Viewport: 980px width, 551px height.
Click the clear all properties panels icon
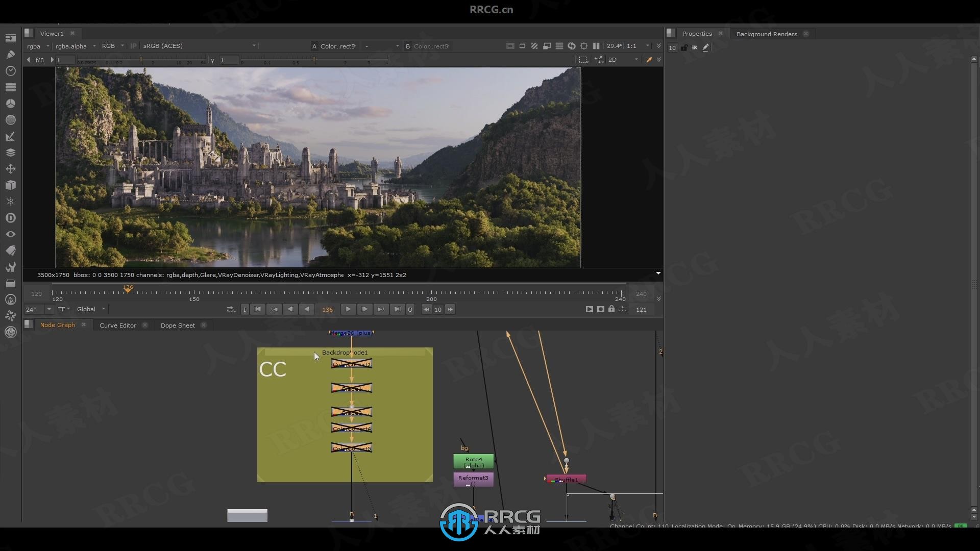click(x=695, y=47)
